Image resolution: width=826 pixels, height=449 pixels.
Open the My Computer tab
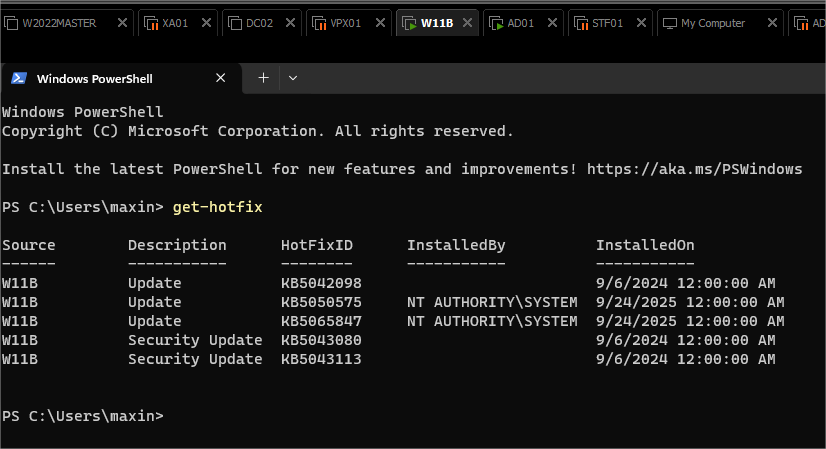click(x=712, y=23)
